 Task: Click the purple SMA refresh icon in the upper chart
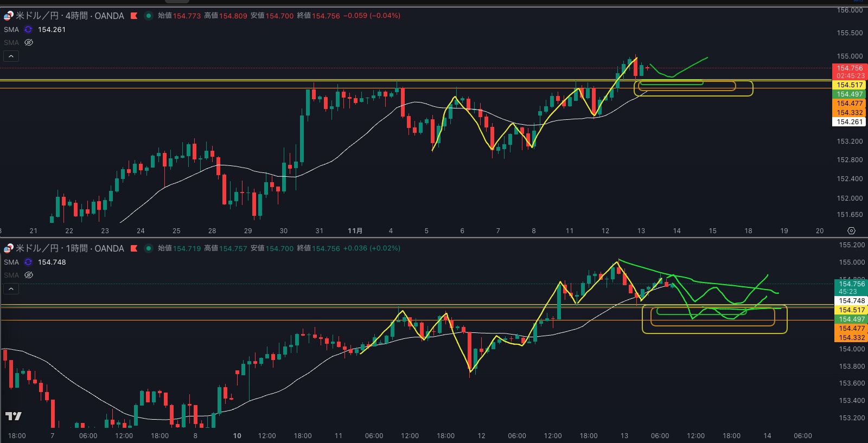pyautogui.click(x=28, y=30)
